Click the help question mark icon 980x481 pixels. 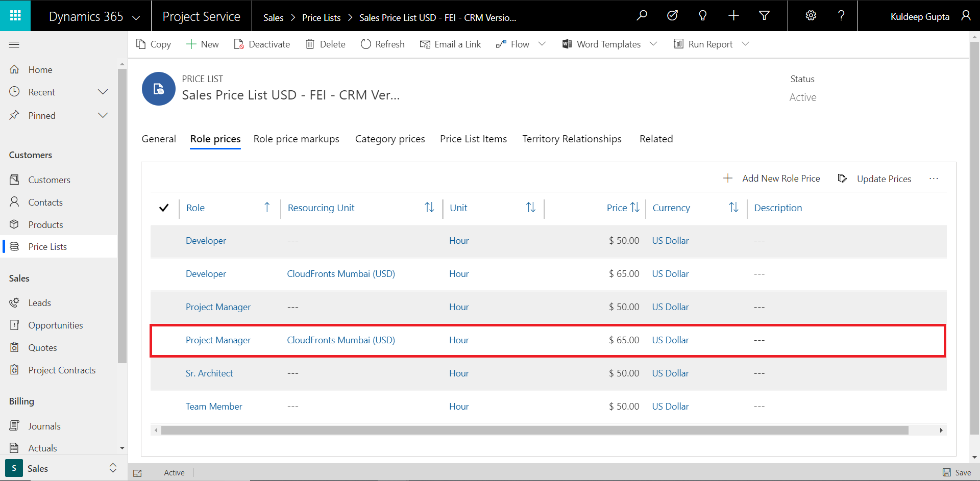(x=841, y=16)
